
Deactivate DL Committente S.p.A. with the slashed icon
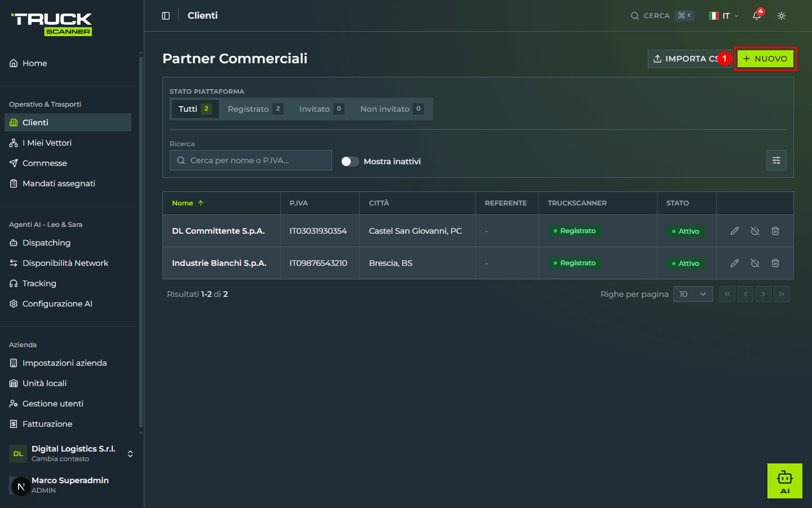[x=755, y=231]
